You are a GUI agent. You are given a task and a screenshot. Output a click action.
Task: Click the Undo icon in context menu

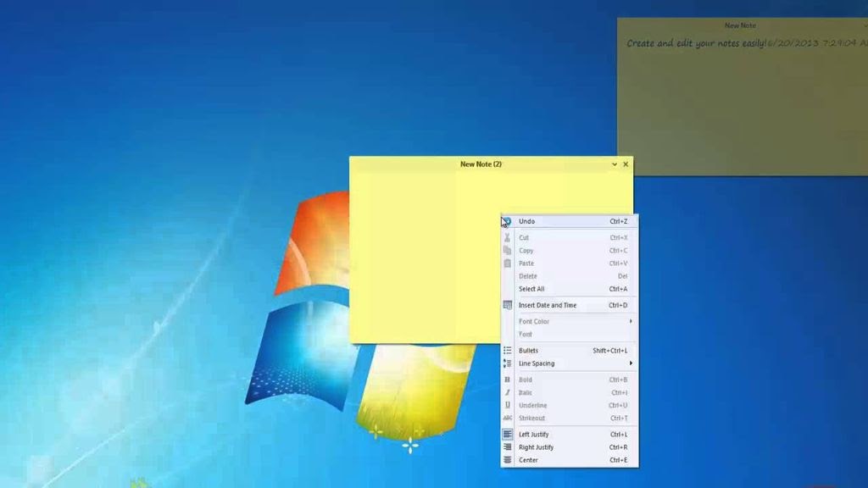(508, 221)
